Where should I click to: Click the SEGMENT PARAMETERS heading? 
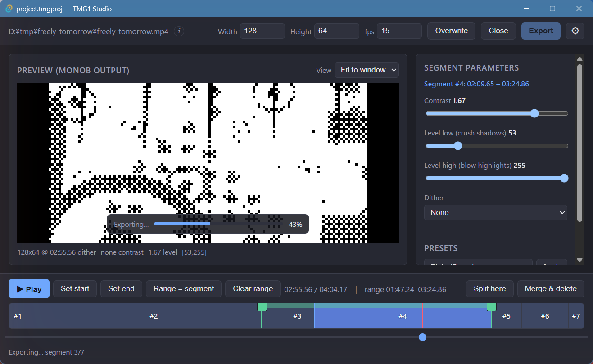coord(471,68)
